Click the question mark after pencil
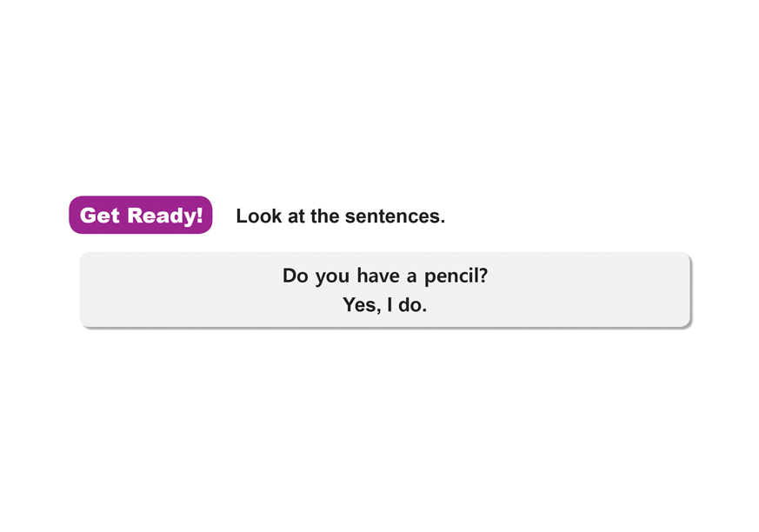This screenshot has width=759, height=532. coord(483,276)
